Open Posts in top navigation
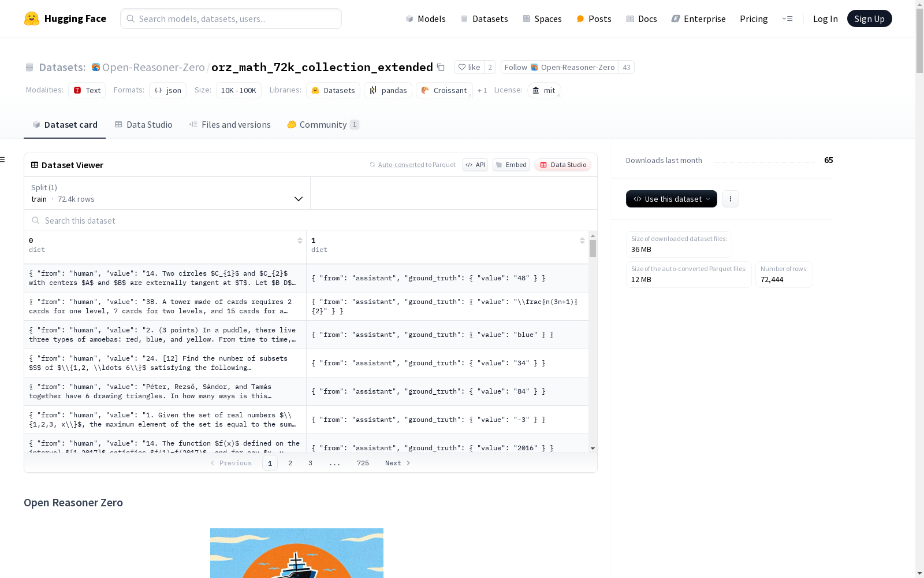924x578 pixels. (594, 18)
